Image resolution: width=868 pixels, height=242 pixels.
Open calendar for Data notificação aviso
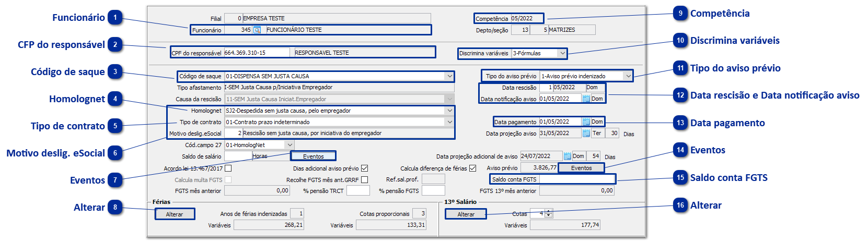pos(586,99)
